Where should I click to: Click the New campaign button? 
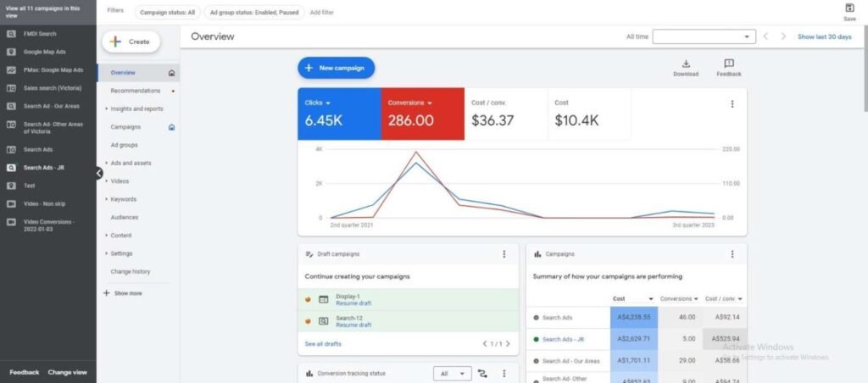click(x=336, y=68)
